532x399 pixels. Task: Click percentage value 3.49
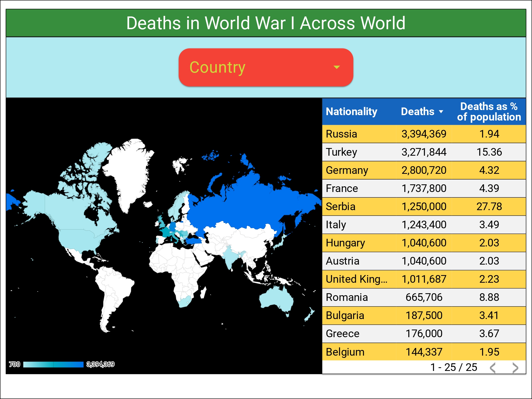[489, 225]
